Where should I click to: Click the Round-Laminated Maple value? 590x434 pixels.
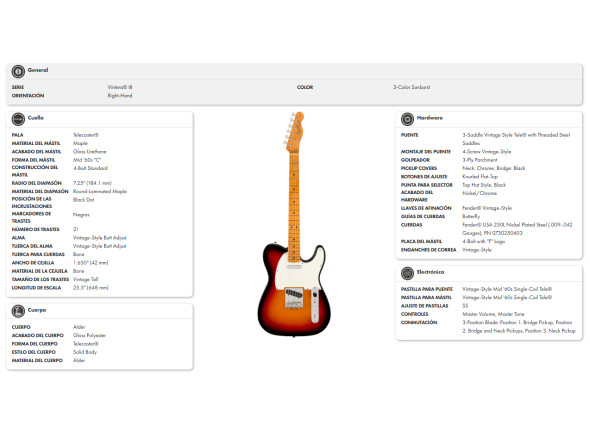100,192
